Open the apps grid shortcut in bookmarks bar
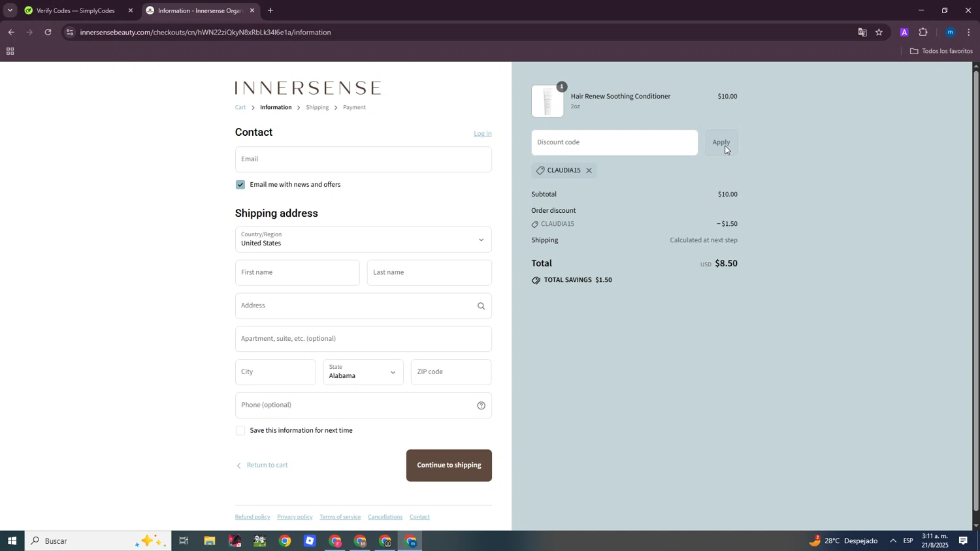 pos(10,51)
